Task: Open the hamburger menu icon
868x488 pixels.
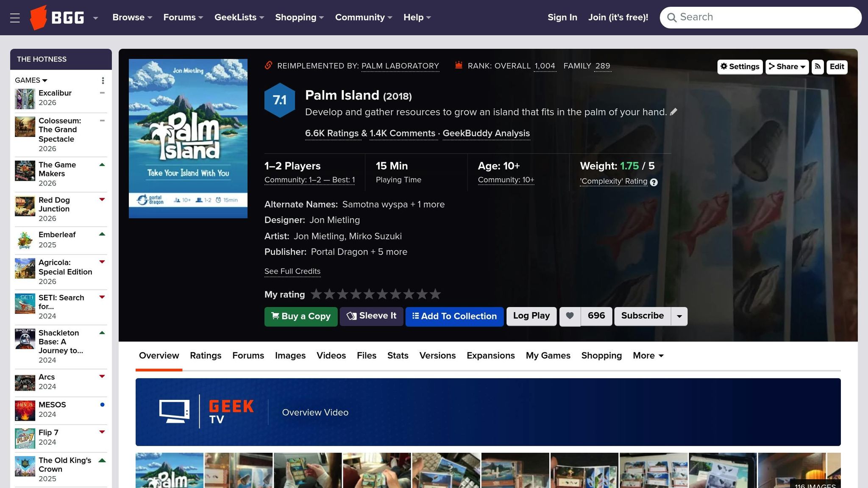Action: (x=15, y=18)
